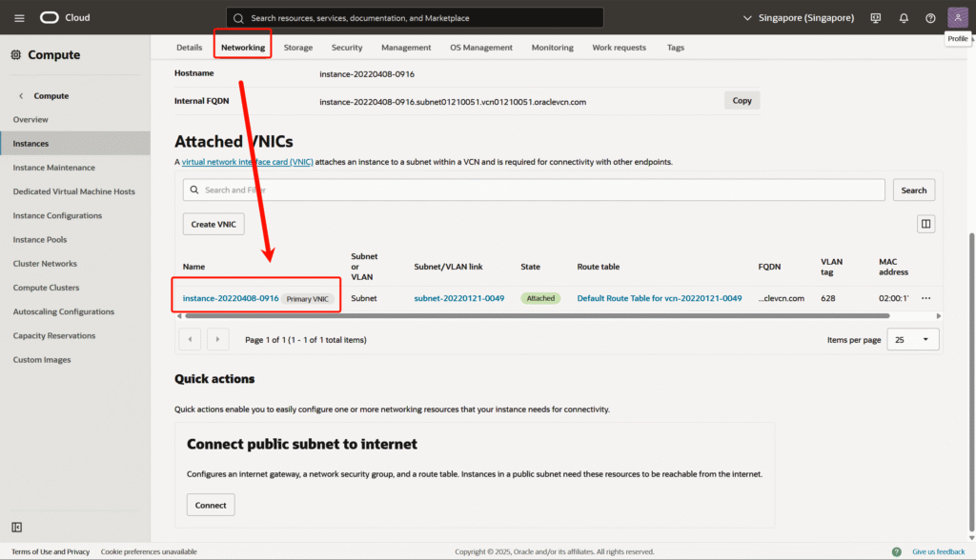This screenshot has height=560, width=976.
Task: Open the VNIC row actions ellipsis menu
Action: point(925,298)
